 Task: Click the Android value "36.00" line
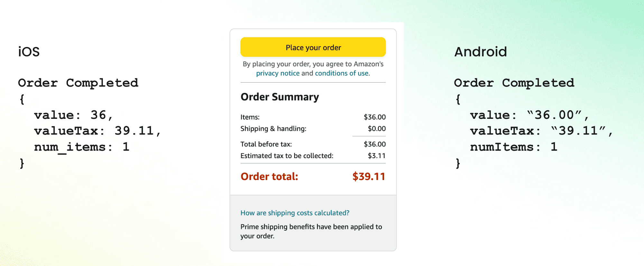(x=529, y=115)
